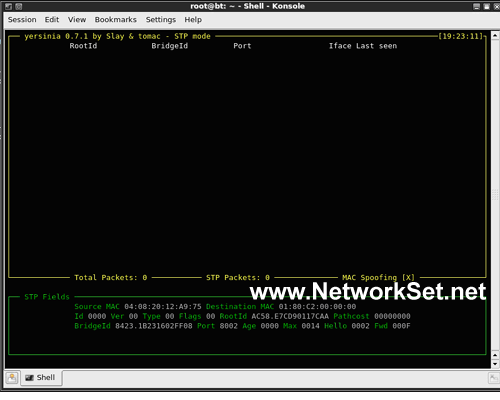Click the Id value 0000
The width and height of the screenshot is (500, 400).
[x=97, y=316]
